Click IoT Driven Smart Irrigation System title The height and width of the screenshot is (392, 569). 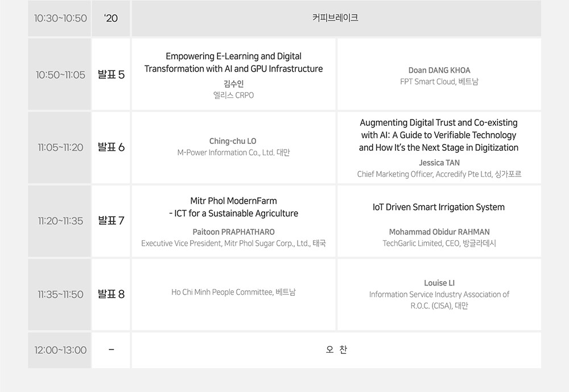(x=439, y=207)
